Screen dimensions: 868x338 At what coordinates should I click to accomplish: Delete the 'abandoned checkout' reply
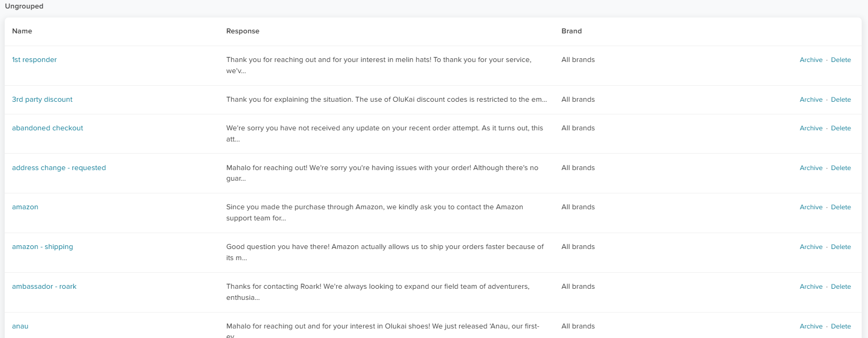(x=840, y=128)
